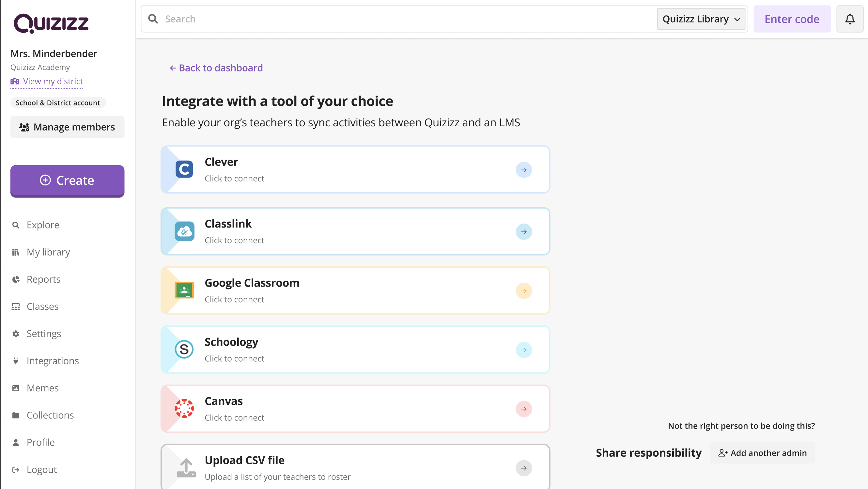This screenshot has width=868, height=489.
Task: Open the notifications bell
Action: 850,19
